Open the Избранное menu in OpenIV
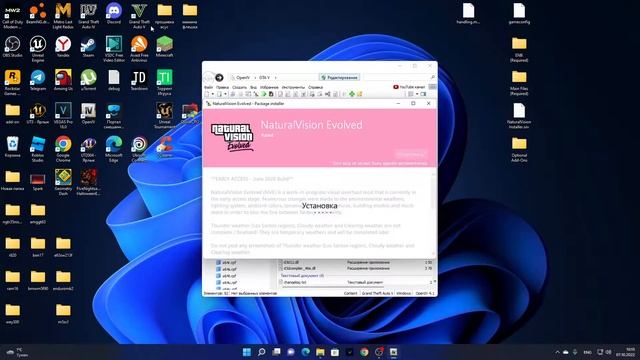The image size is (640, 360). 269,87
